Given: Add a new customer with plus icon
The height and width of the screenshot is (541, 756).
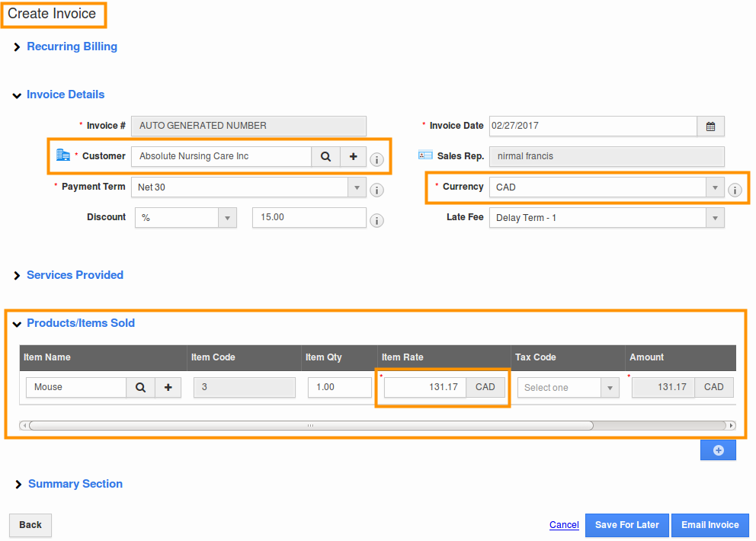Looking at the screenshot, I should coord(354,157).
